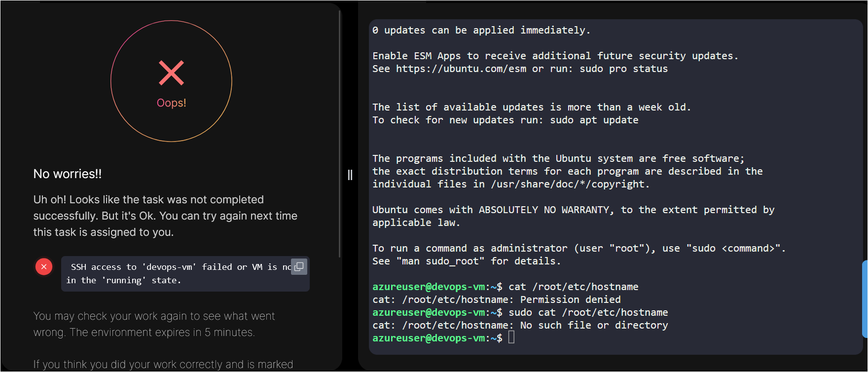Viewport: 868px width, 372px height.
Task: Click the large red X failure icon
Action: (171, 73)
